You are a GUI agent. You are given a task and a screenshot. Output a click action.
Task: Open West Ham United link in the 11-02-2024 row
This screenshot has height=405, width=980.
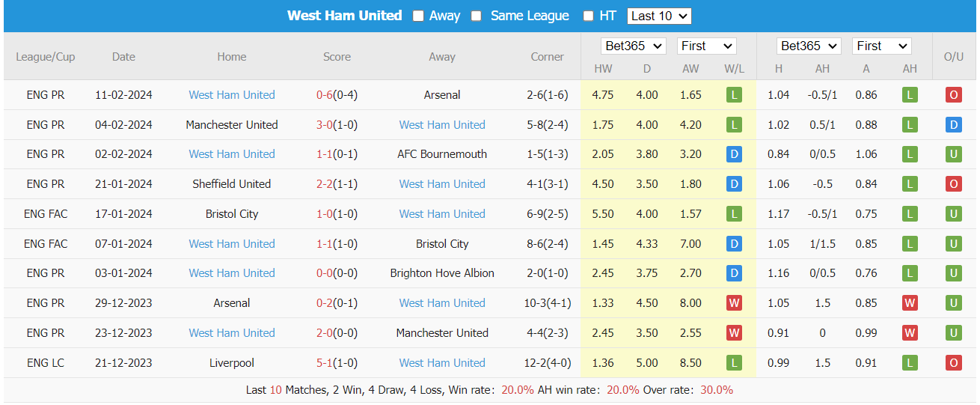[232, 95]
